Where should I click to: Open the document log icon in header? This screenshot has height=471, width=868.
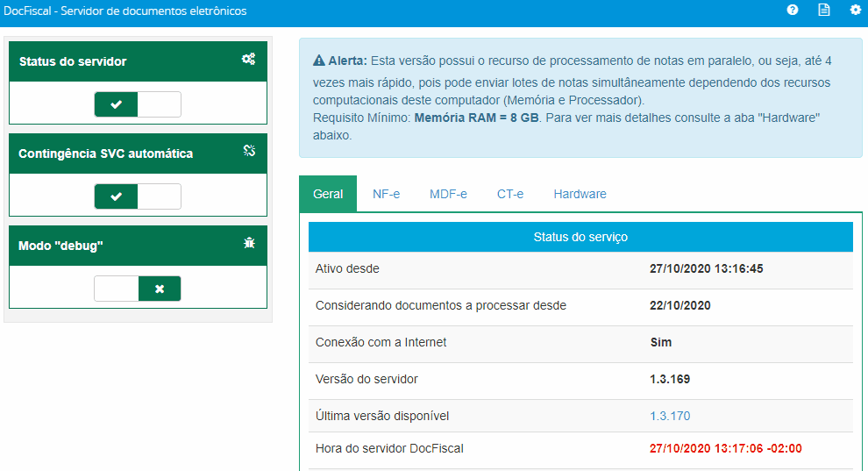(823, 10)
